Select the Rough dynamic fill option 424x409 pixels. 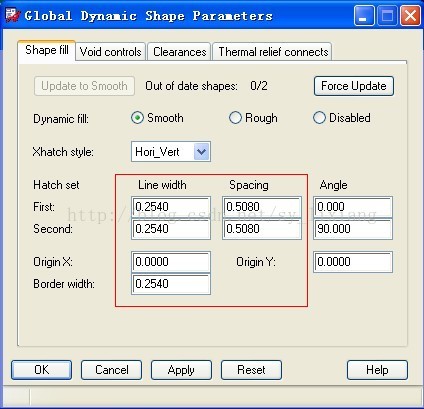(x=253, y=118)
